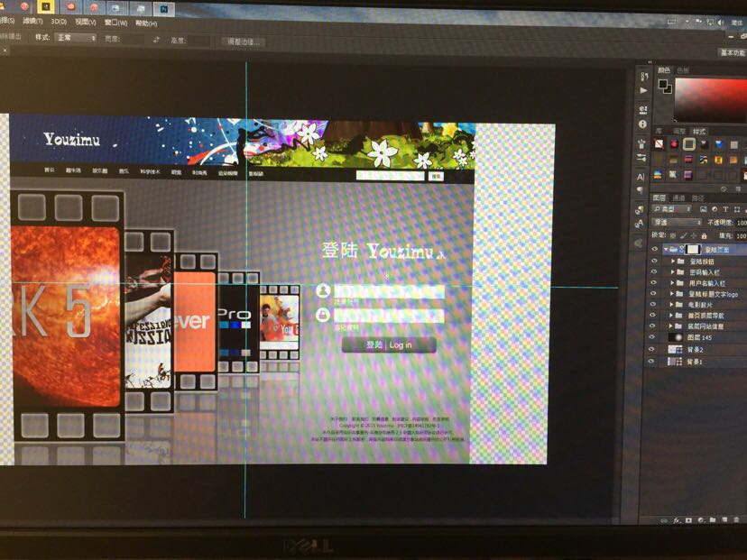Select the blue glass style swatch
This screenshot has height=560, width=747.
(718, 143)
